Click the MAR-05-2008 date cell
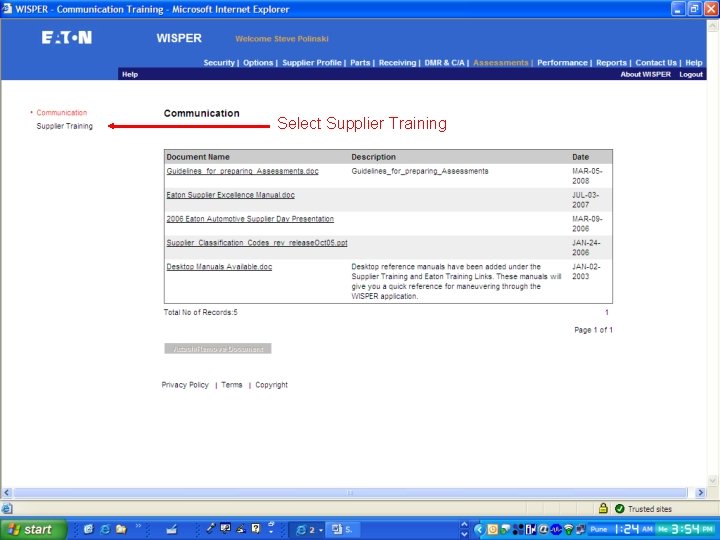720x540 pixels. [x=587, y=176]
